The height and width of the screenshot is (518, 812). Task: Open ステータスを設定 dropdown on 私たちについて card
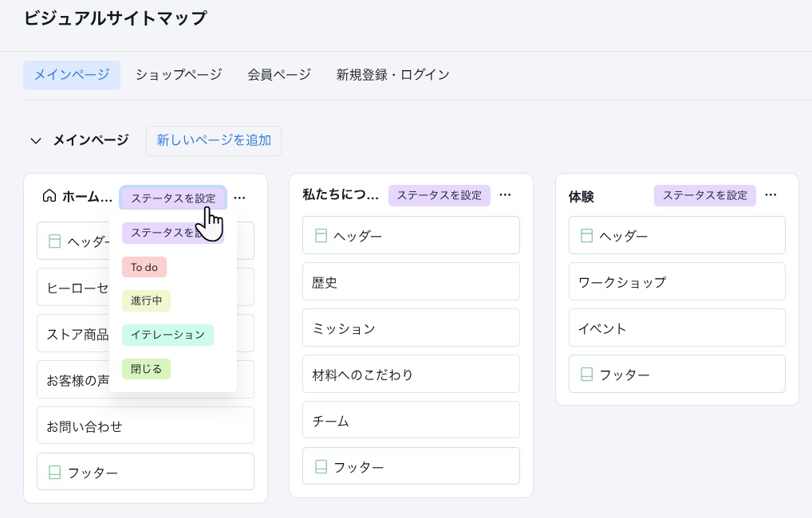tap(439, 195)
